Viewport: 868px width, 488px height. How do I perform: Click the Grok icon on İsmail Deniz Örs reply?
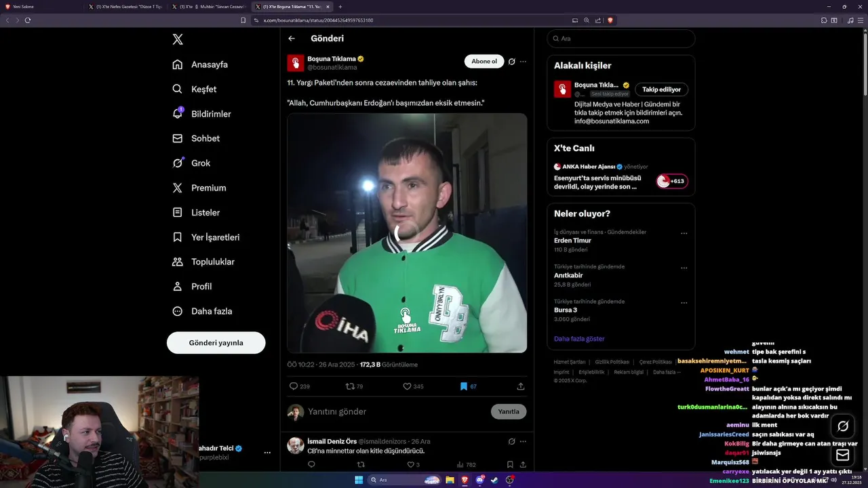click(512, 441)
